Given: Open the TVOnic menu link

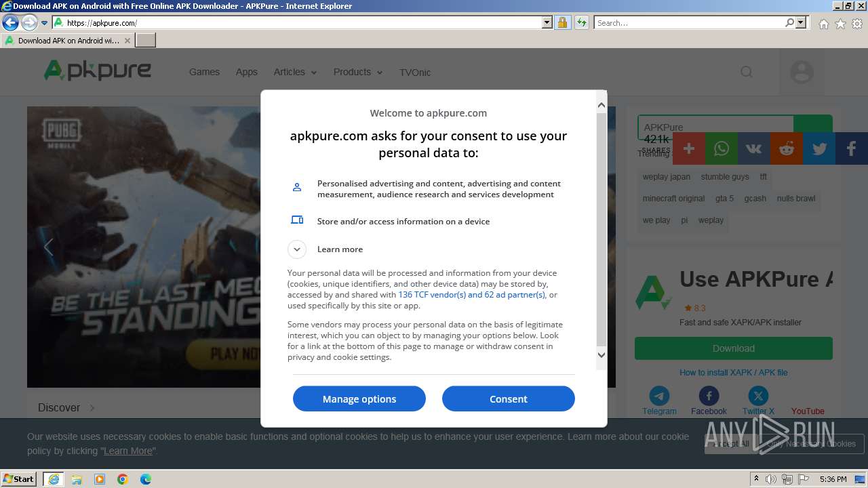Looking at the screenshot, I should (x=415, y=72).
